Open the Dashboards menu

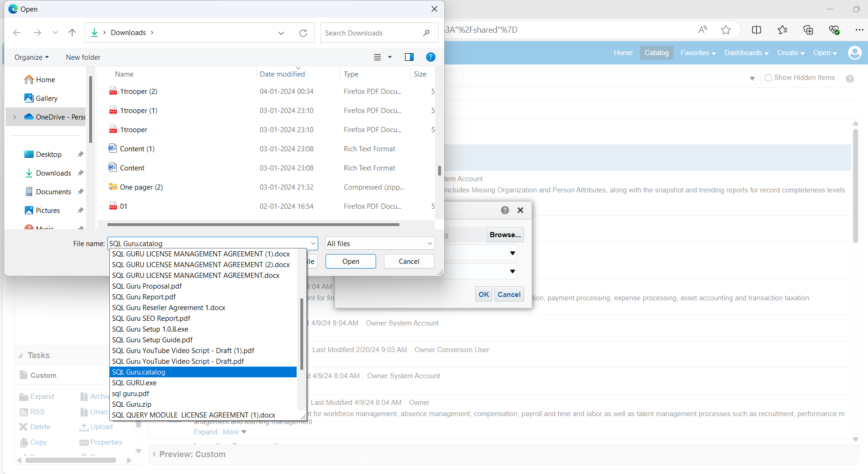pos(747,53)
